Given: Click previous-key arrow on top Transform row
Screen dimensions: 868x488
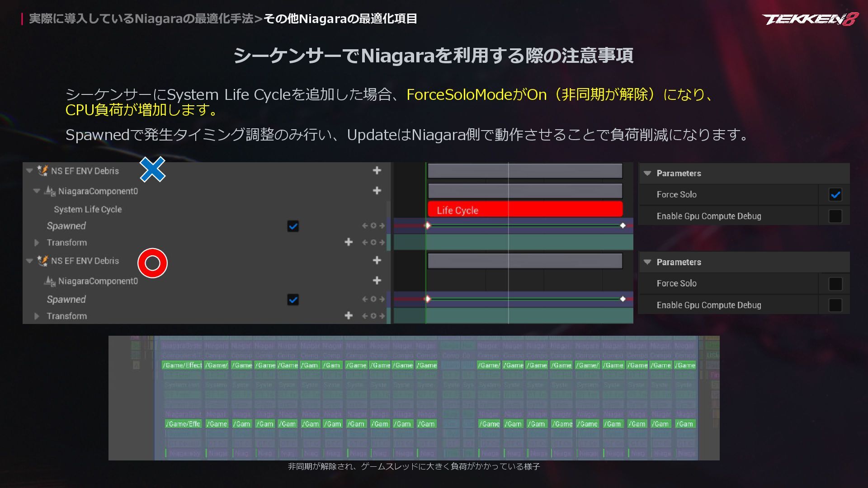Looking at the screenshot, I should (364, 242).
